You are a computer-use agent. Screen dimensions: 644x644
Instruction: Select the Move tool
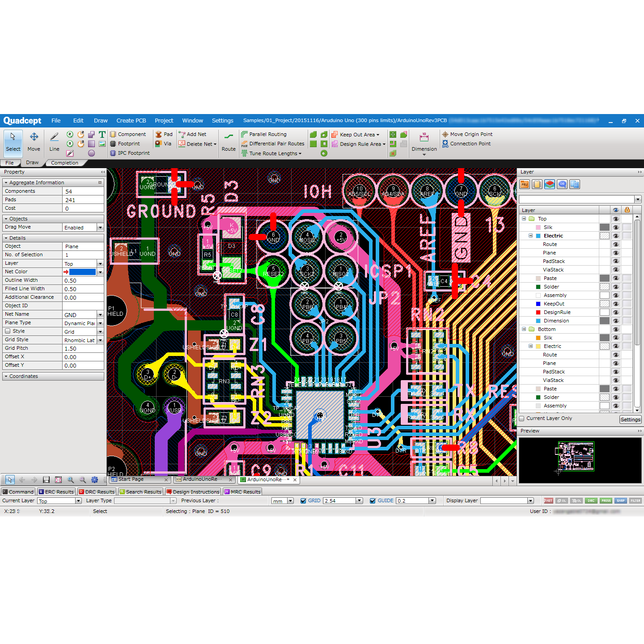pos(34,142)
